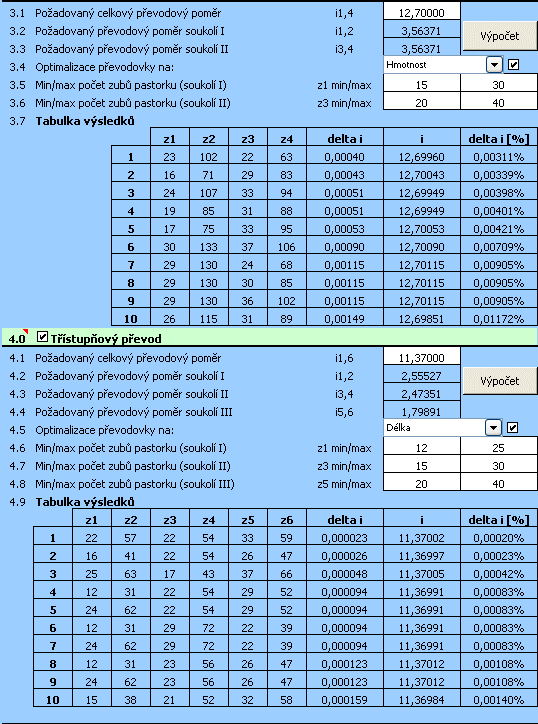Click the red comment marker at section 4.0

[x=26, y=332]
